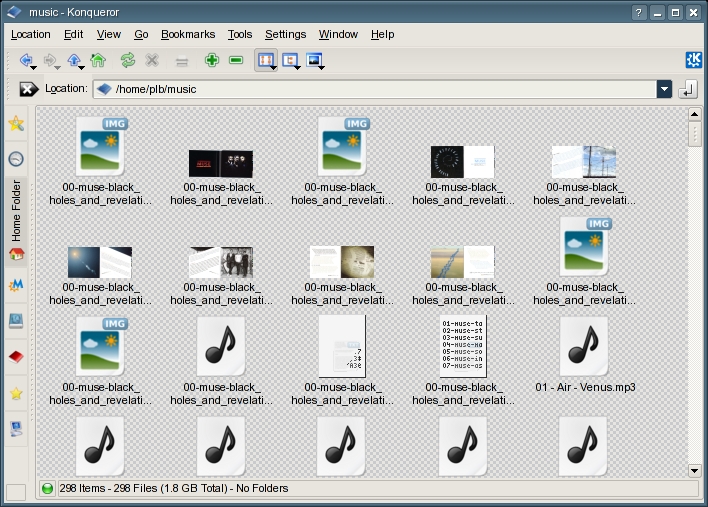Click the Konqueror window menu icon in titlebar
Image resolution: width=708 pixels, height=507 pixels.
[14, 12]
